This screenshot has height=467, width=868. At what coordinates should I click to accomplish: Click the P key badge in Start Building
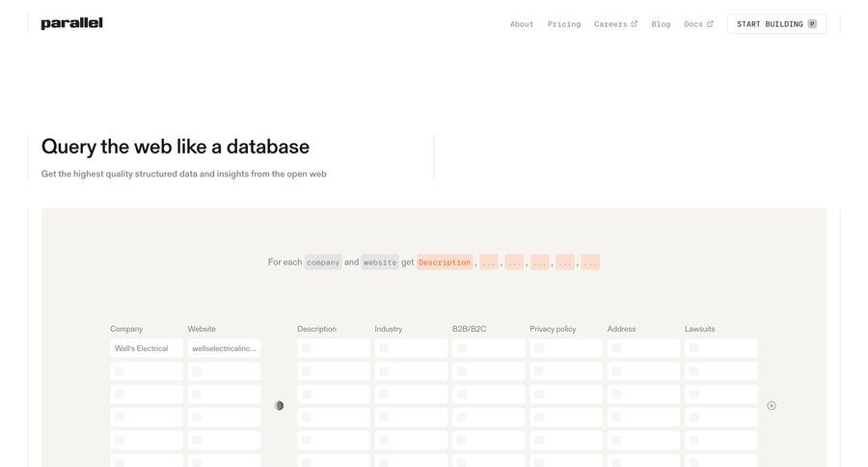pos(812,24)
